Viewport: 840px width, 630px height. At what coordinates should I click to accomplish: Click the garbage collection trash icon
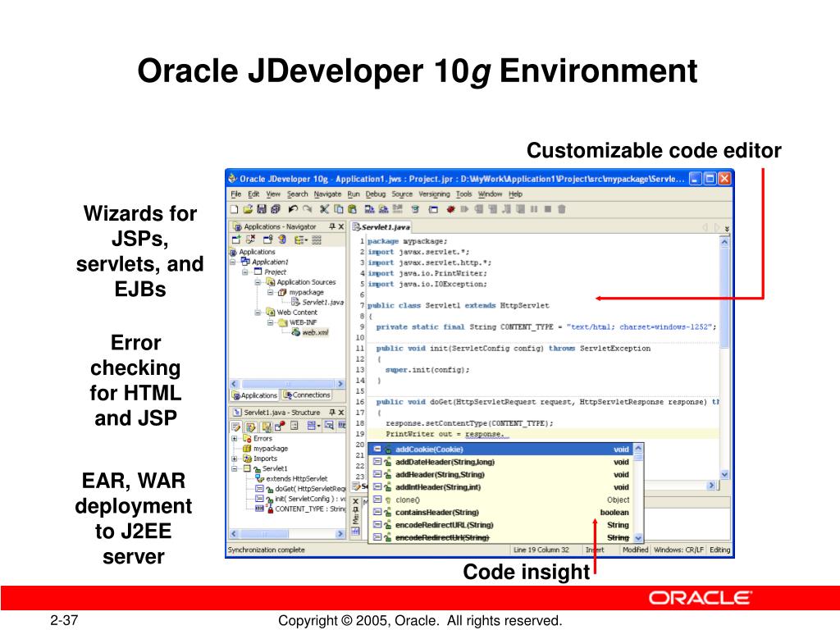coord(561,209)
